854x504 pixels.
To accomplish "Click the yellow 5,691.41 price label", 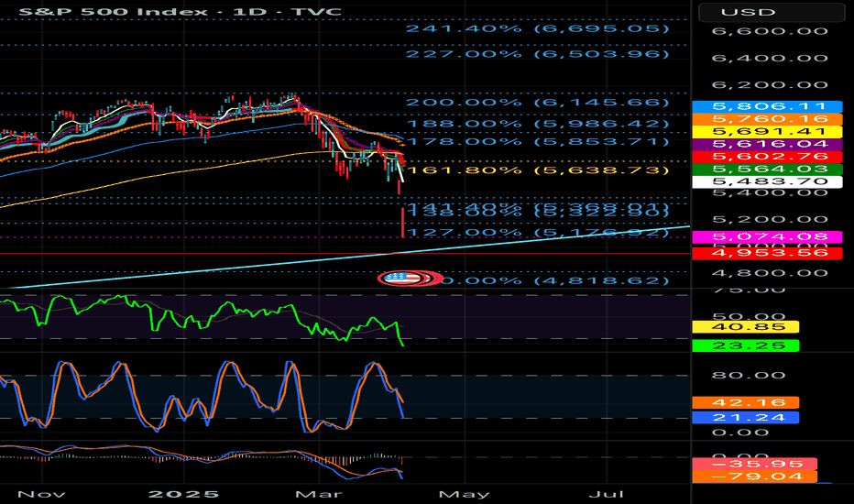I will coord(767,131).
